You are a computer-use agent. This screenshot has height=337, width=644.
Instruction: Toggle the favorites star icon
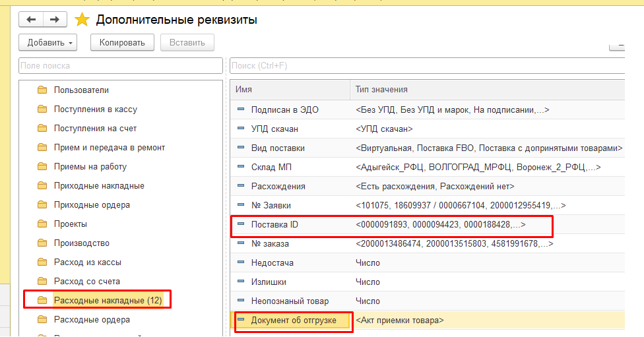[82, 19]
